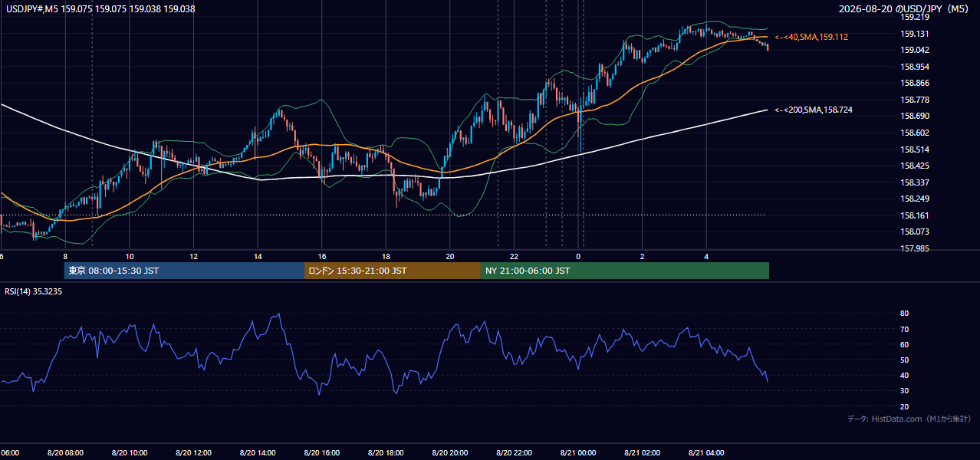Click hour tick 22 on price chart axis
Viewport: 980px width, 460px height.
coord(514,257)
